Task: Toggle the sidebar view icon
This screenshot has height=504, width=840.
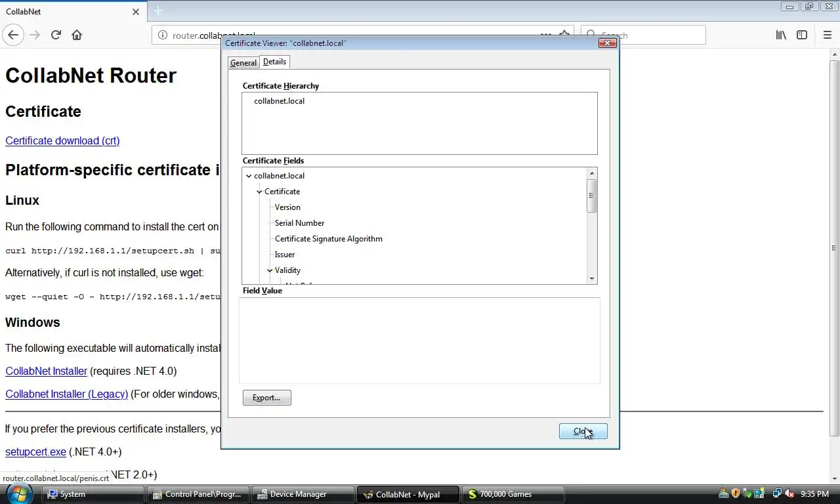Action: tap(802, 35)
